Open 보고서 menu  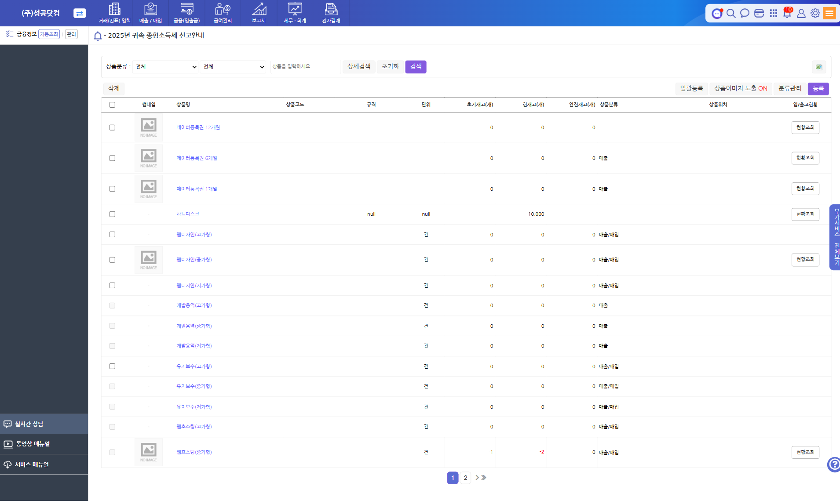pos(259,13)
